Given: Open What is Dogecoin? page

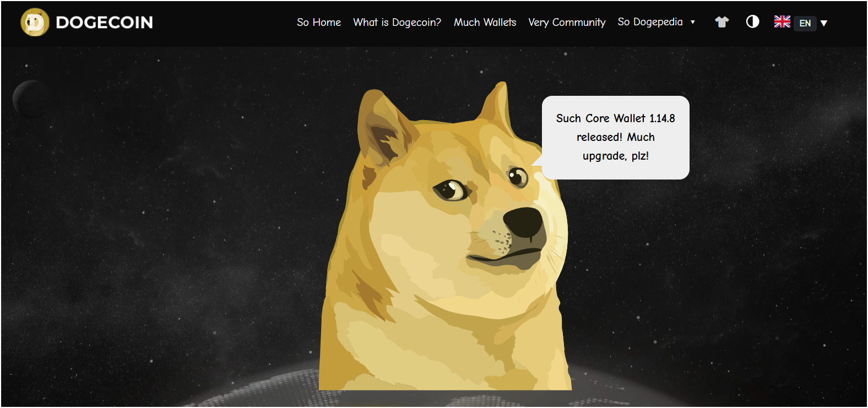Looking at the screenshot, I should coord(397,22).
